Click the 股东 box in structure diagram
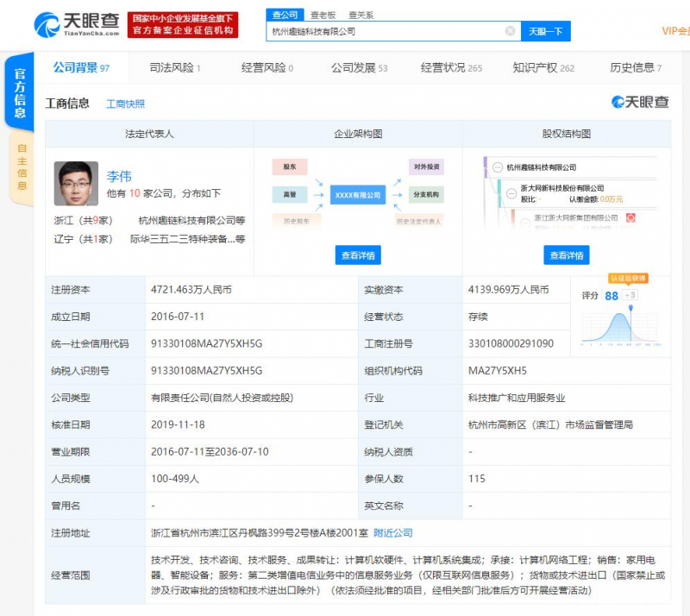This screenshot has height=616, width=690. coord(290,167)
